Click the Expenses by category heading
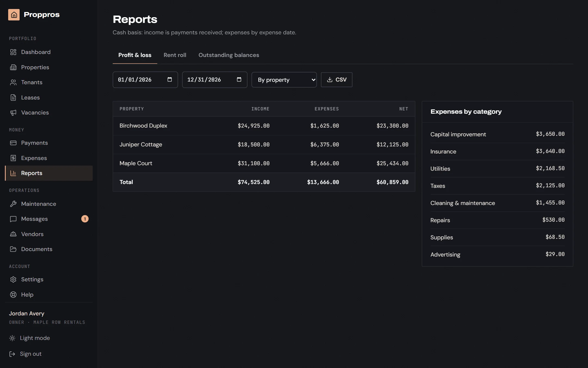588x368 pixels. click(x=466, y=112)
